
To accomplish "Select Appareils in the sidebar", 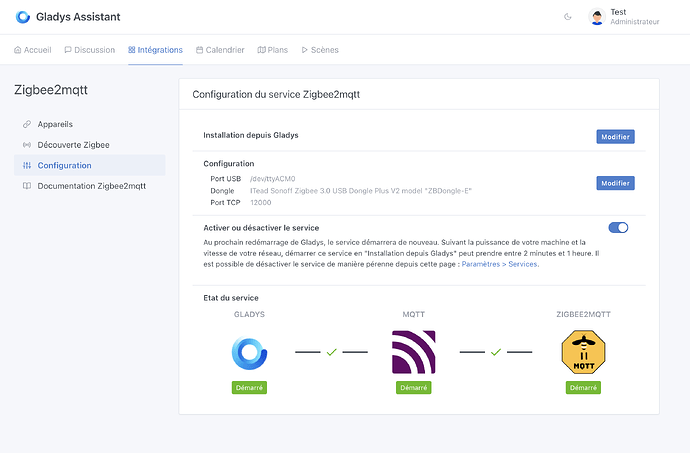I will pos(55,124).
